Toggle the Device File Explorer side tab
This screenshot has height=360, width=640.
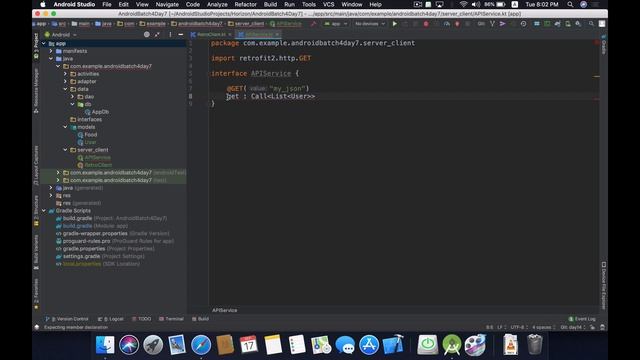click(604, 286)
